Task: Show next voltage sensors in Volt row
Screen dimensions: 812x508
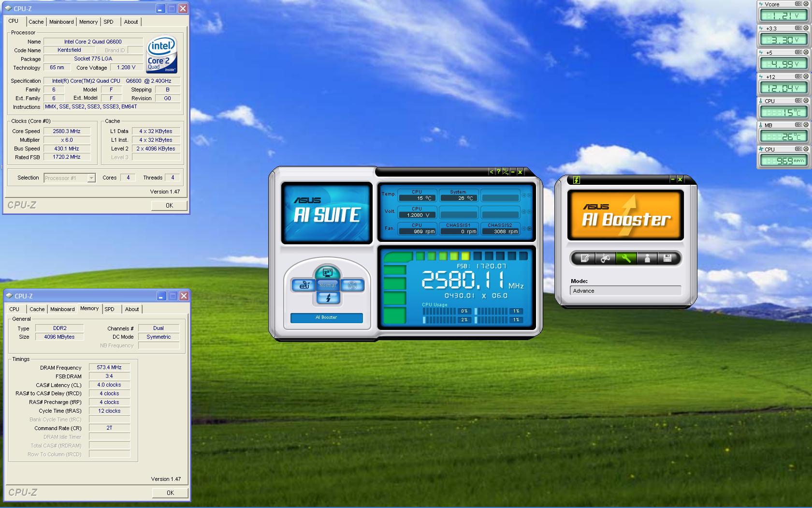Action: (529, 212)
